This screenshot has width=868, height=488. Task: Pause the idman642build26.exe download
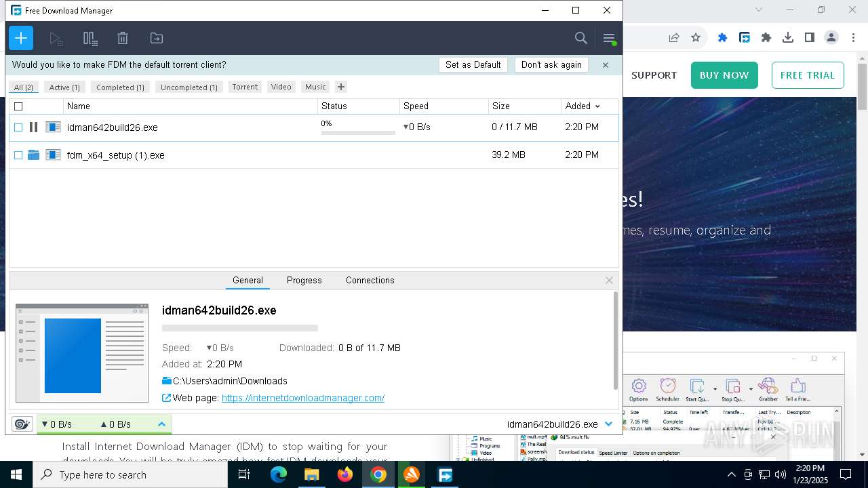[x=33, y=127]
